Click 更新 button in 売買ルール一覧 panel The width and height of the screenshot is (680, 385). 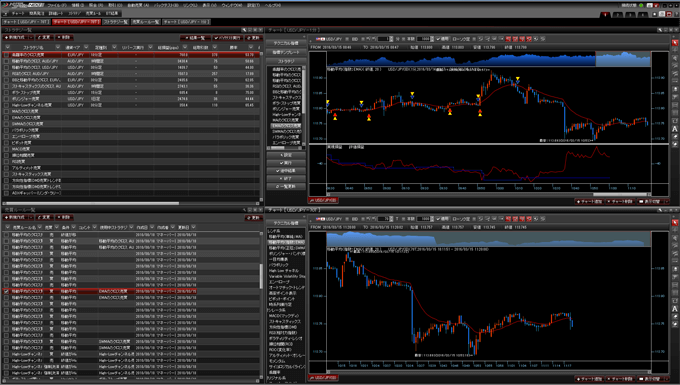tap(253, 218)
